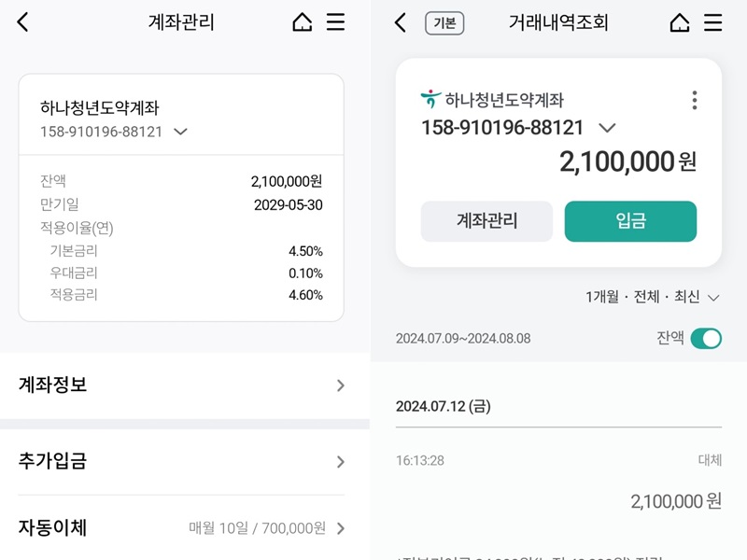Tap the 2024.07.09~2024.08.08 date range
This screenshot has height=560, width=747.
pyautogui.click(x=463, y=339)
